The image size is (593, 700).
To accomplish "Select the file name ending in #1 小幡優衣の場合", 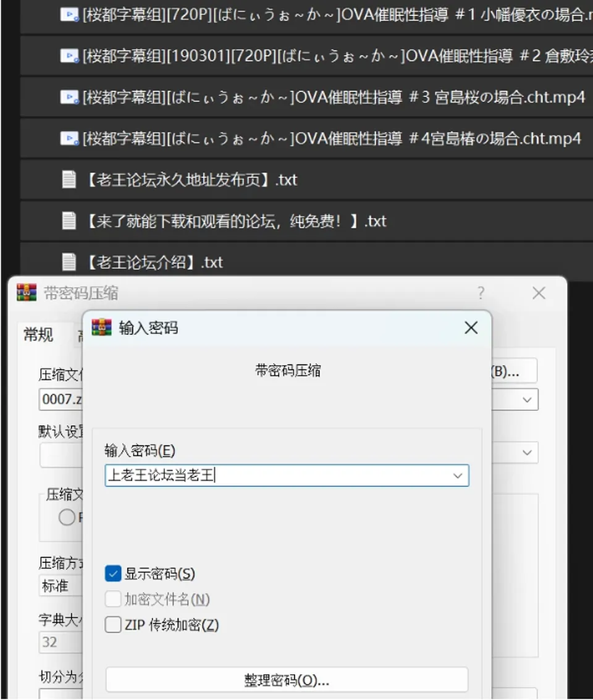I will coord(338,15).
